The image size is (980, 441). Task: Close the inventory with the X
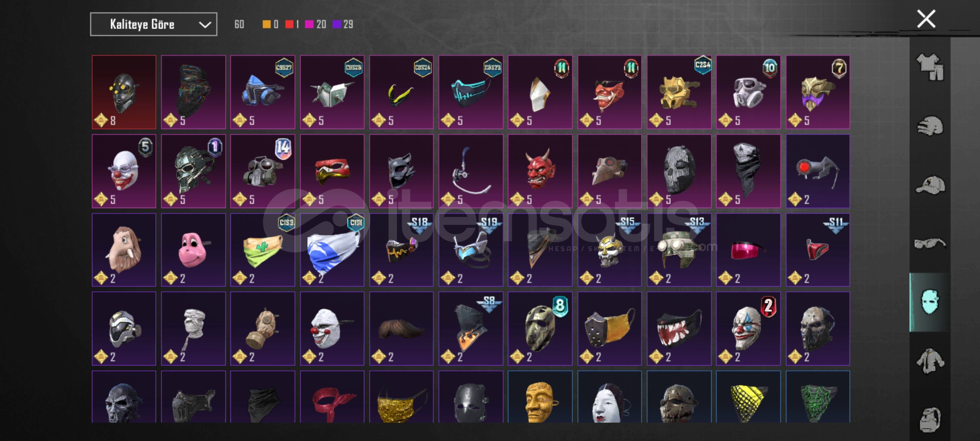926,19
